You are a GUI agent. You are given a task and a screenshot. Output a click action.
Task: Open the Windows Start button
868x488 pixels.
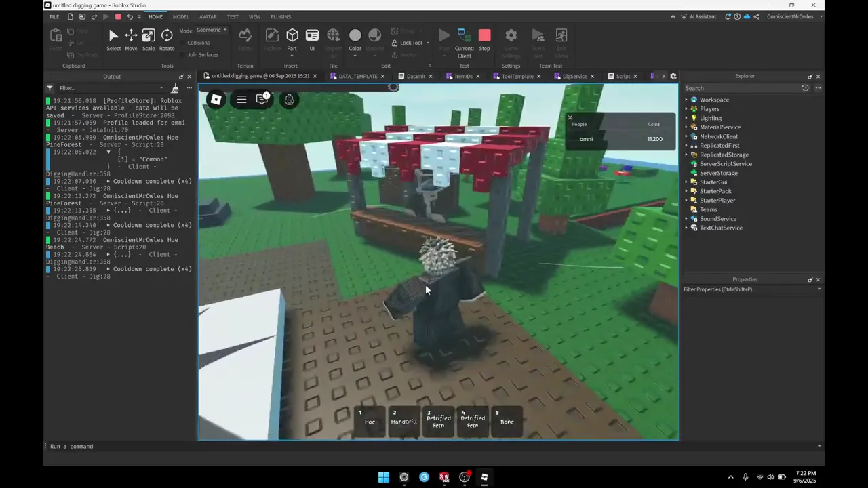tap(383, 477)
